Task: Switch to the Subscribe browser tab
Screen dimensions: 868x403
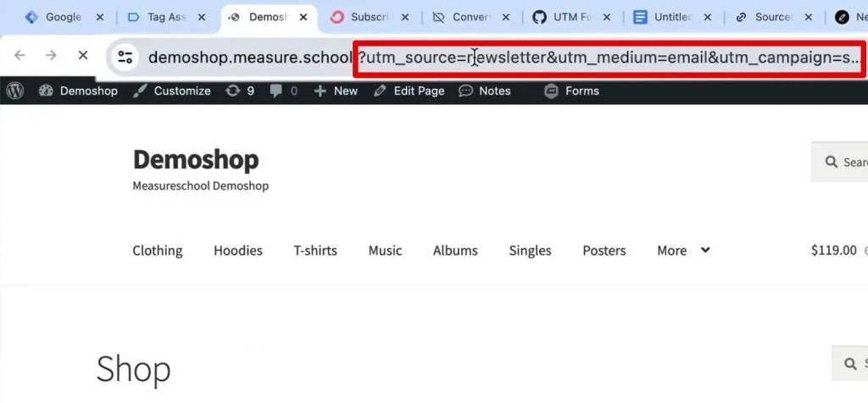Action: pos(370,17)
